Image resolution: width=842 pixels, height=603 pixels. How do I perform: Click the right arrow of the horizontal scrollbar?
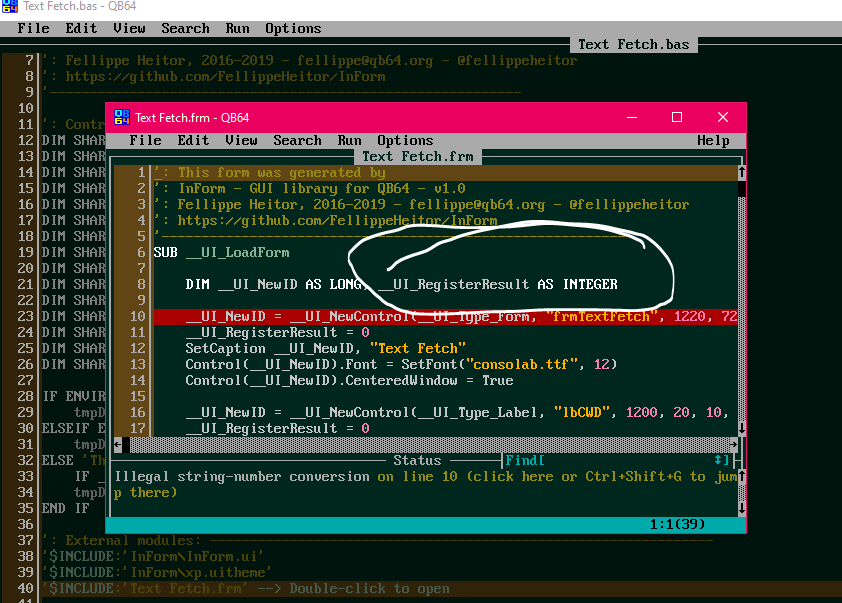click(x=734, y=445)
